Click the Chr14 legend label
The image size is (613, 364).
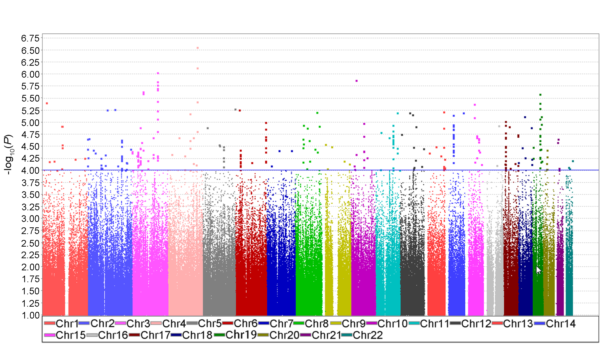pyautogui.click(x=561, y=323)
